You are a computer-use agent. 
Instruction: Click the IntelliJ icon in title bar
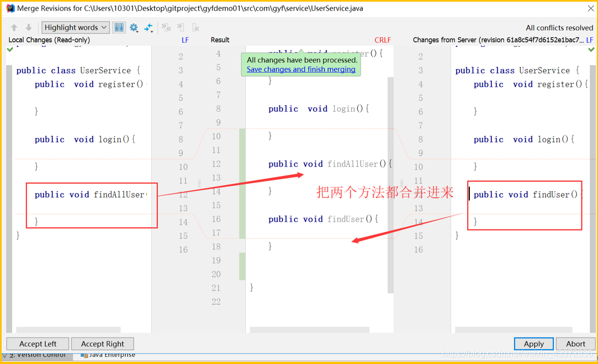click(x=10, y=8)
